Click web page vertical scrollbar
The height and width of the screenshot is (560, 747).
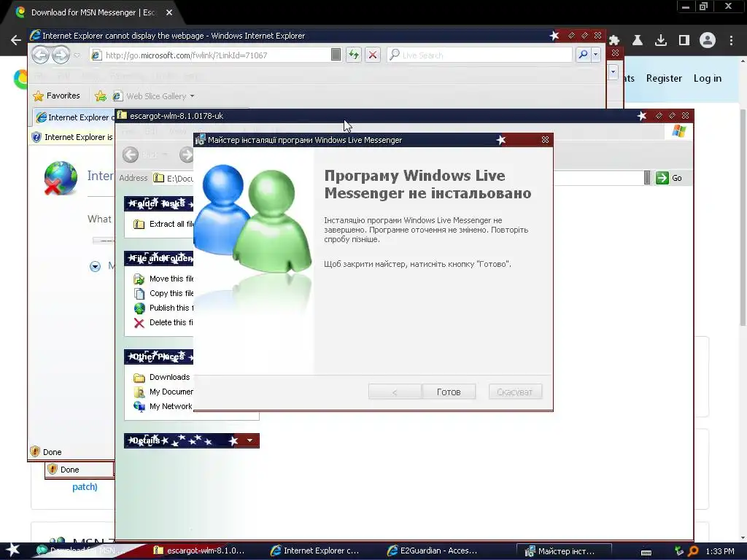[x=742, y=217]
